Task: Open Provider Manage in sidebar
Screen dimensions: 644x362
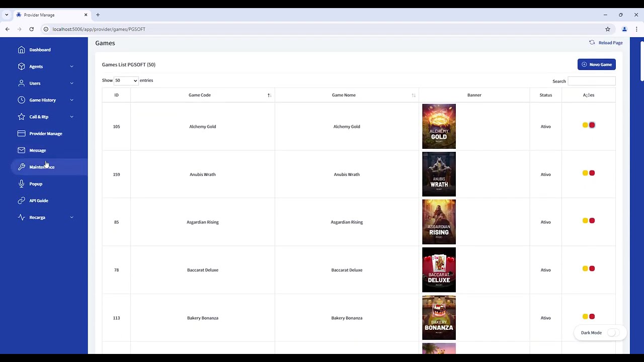Action: (46, 134)
